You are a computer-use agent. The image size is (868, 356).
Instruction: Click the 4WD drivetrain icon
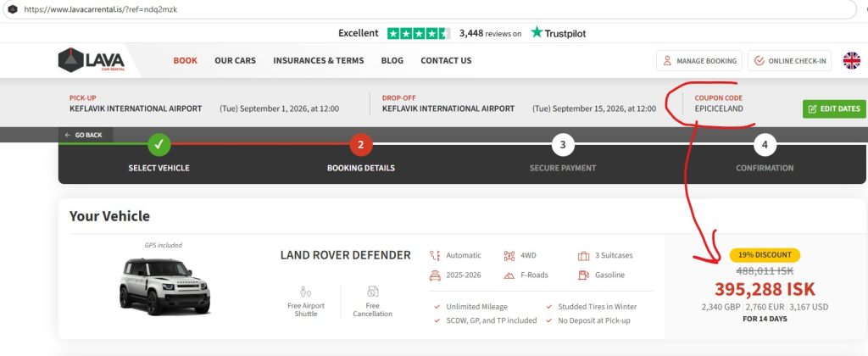tap(509, 255)
